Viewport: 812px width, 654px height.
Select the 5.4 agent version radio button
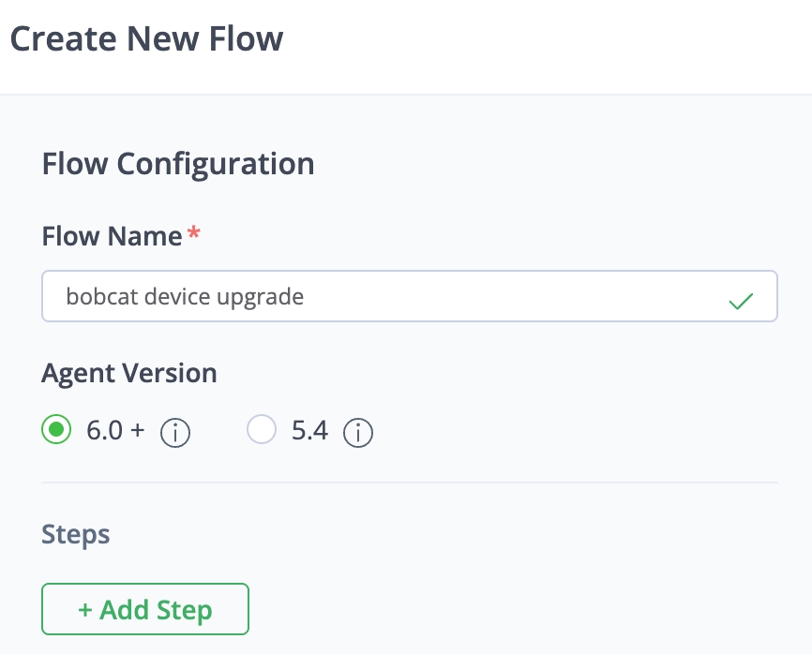coord(262,430)
